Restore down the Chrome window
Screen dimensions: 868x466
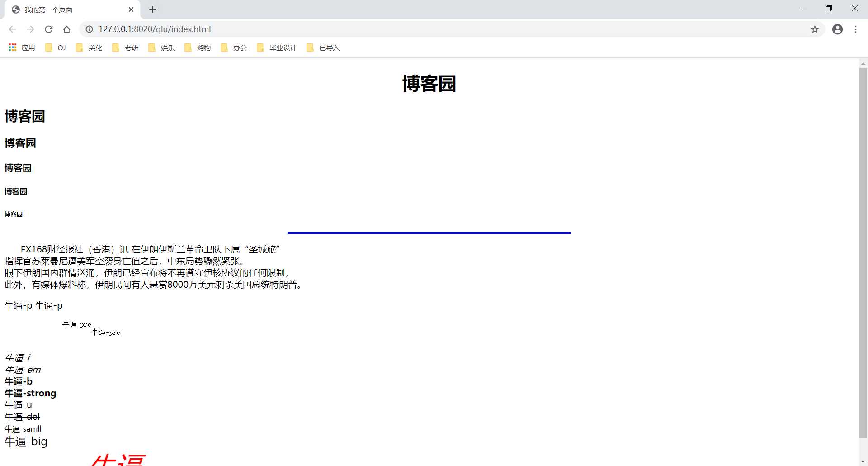coord(829,9)
